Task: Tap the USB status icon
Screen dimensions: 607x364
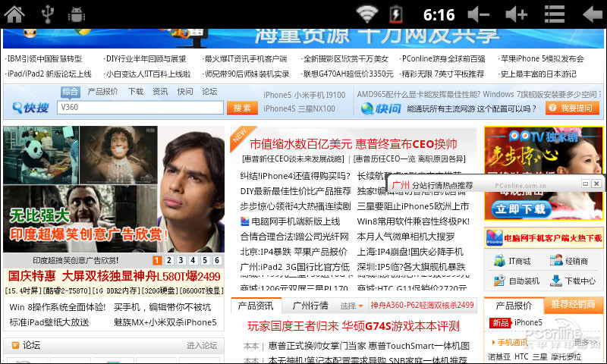Action: click(x=48, y=14)
